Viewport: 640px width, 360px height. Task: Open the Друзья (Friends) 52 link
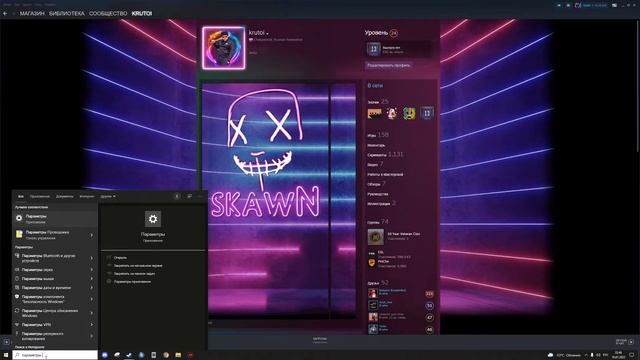378,282
